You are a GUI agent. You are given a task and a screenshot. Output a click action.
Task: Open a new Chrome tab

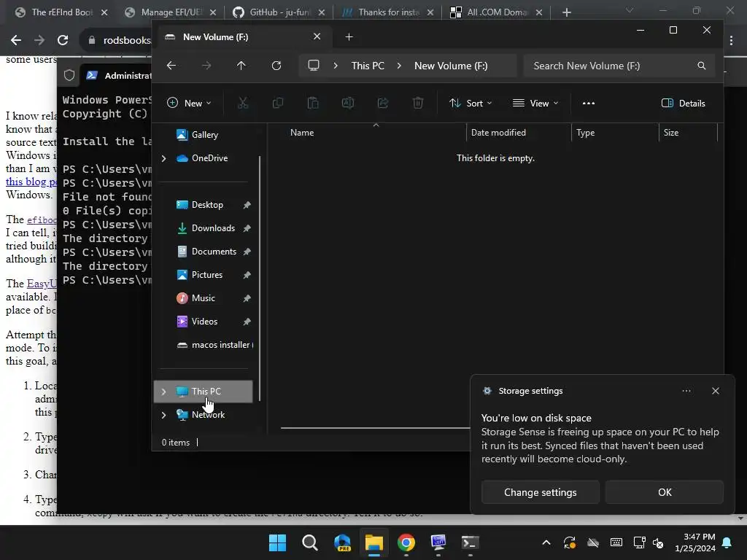click(x=566, y=12)
